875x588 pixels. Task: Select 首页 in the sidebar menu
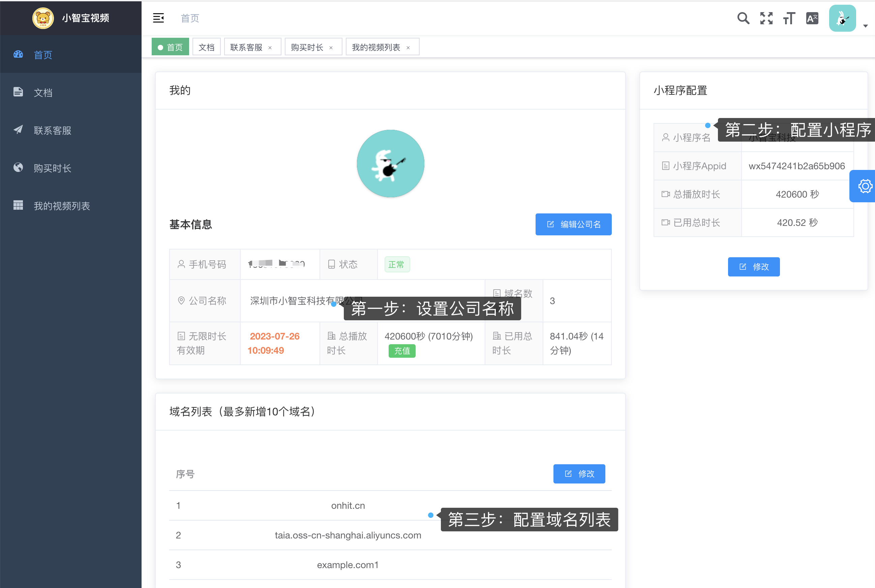42,55
